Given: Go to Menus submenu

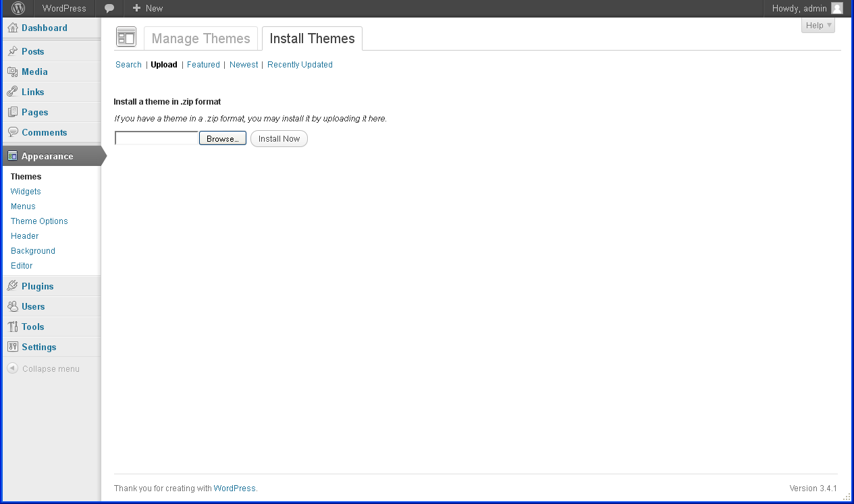Looking at the screenshot, I should click(x=23, y=206).
